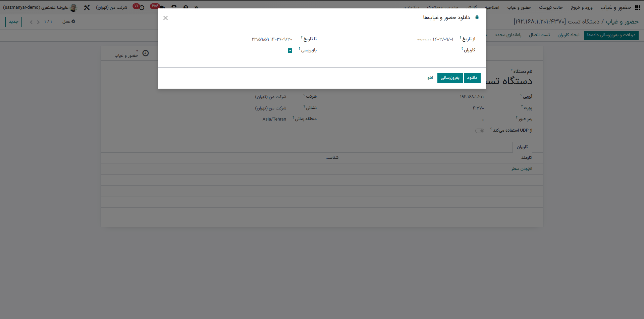Open the شرکت من (تهران) company switcher
Image resolution: width=644 pixels, height=319 pixels.
[112, 7]
